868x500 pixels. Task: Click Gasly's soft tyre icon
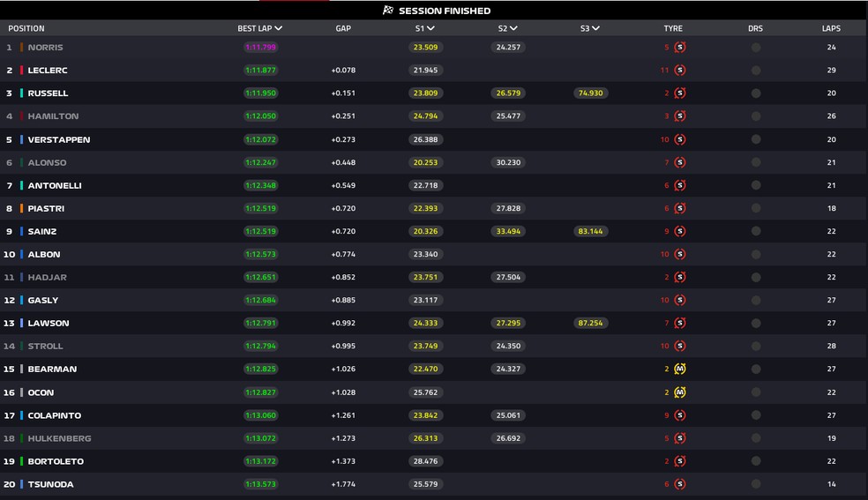(x=680, y=300)
